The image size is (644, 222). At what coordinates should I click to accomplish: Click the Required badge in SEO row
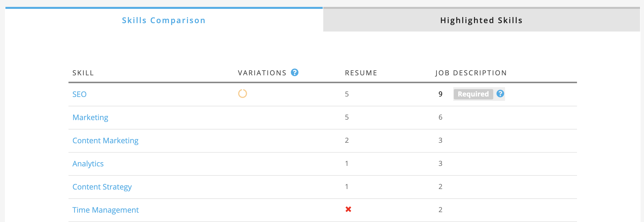click(x=473, y=94)
